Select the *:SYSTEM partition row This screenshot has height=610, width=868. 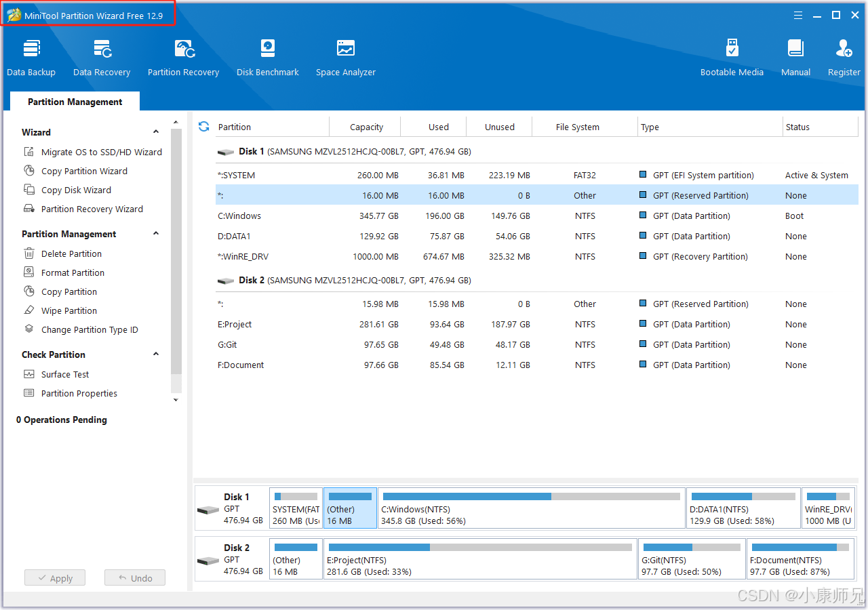(x=537, y=175)
